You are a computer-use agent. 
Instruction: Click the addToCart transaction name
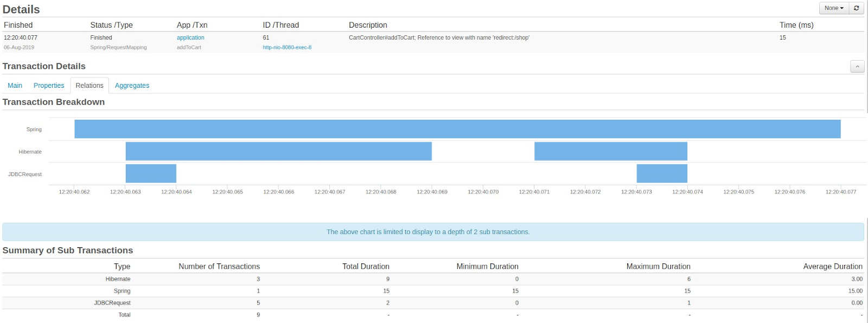(189, 48)
